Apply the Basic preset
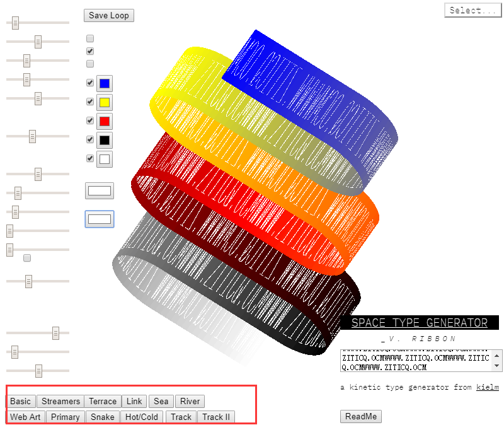Viewport: 504px width, 425px height. click(x=21, y=401)
